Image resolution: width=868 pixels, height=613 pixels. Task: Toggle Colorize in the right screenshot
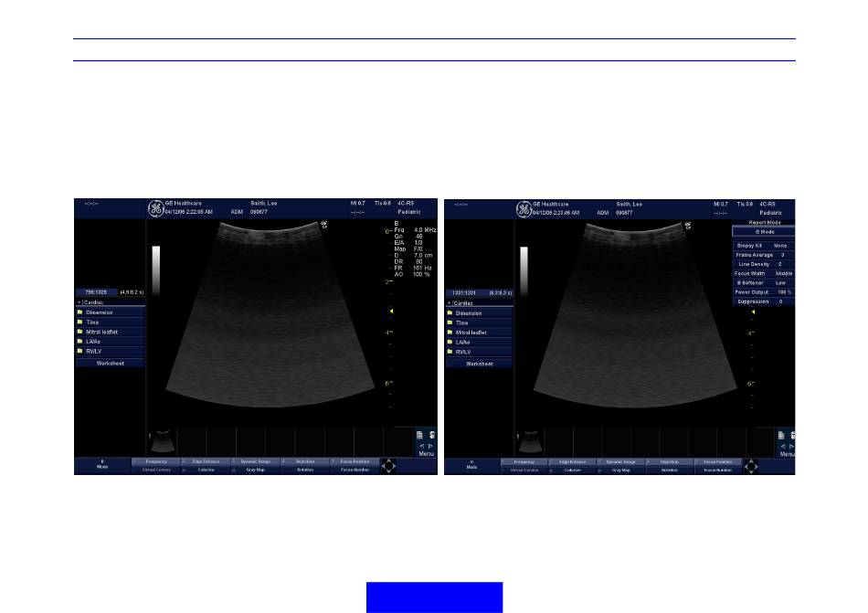pos(573,470)
